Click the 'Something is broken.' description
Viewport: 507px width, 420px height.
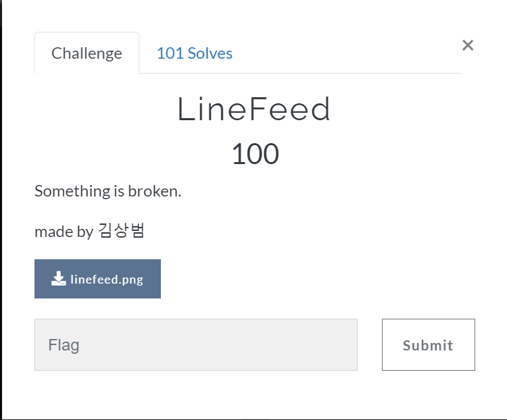tap(108, 191)
